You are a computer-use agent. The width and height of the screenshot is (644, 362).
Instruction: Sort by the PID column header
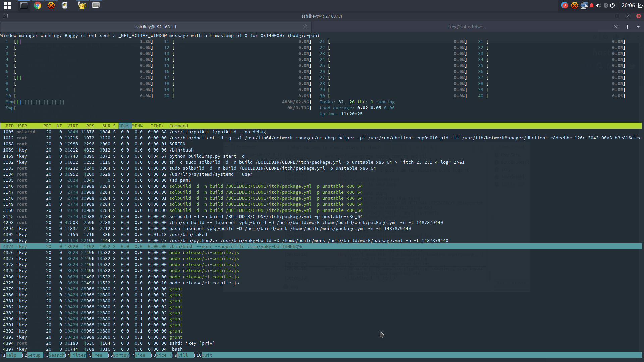point(10,126)
